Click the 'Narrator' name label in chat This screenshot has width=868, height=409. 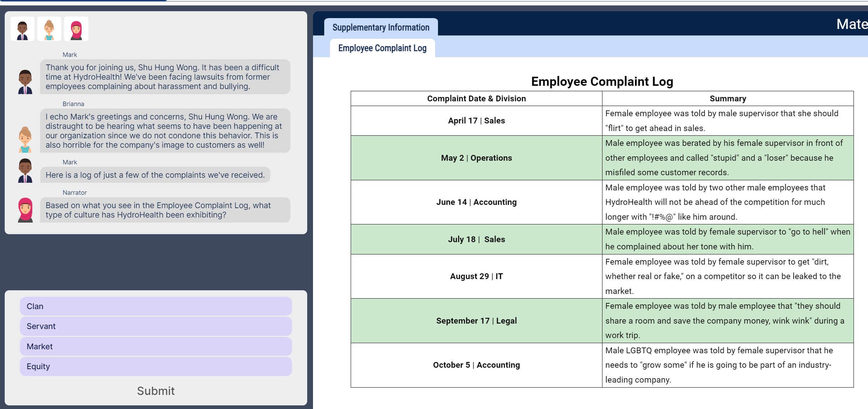[75, 193]
